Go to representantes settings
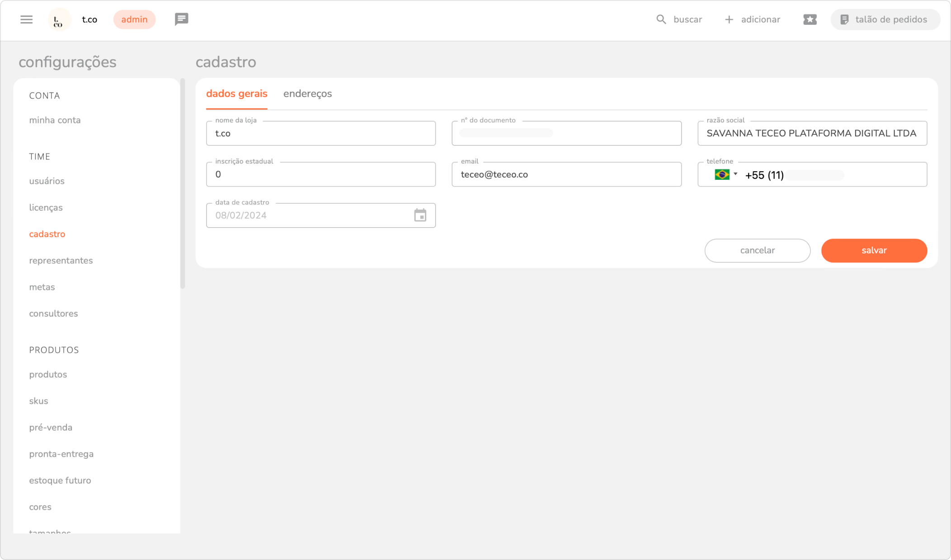Screen dimensions: 951x560 pyautogui.click(x=61, y=261)
